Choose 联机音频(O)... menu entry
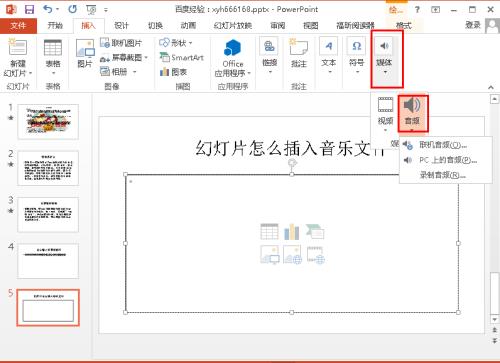Screen dimensions: 500x363 pyautogui.click(x=446, y=145)
